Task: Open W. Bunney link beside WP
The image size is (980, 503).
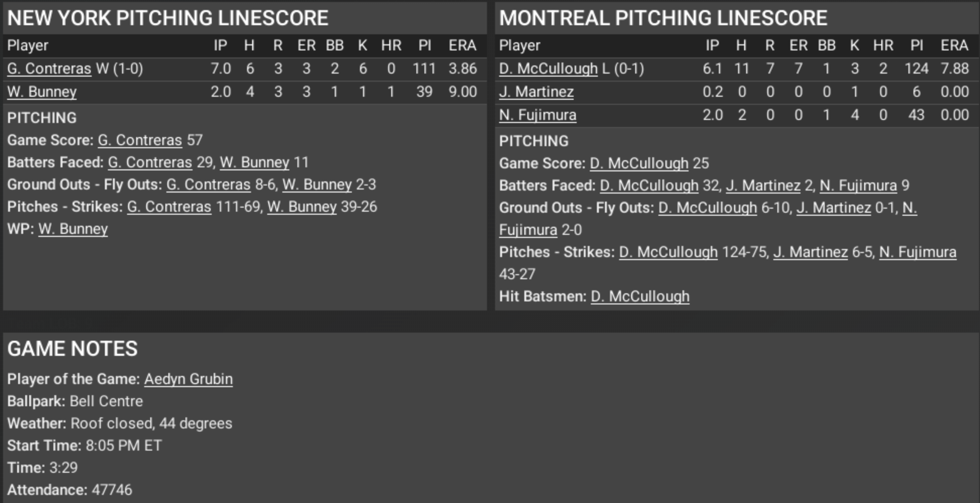Action: [x=73, y=229]
